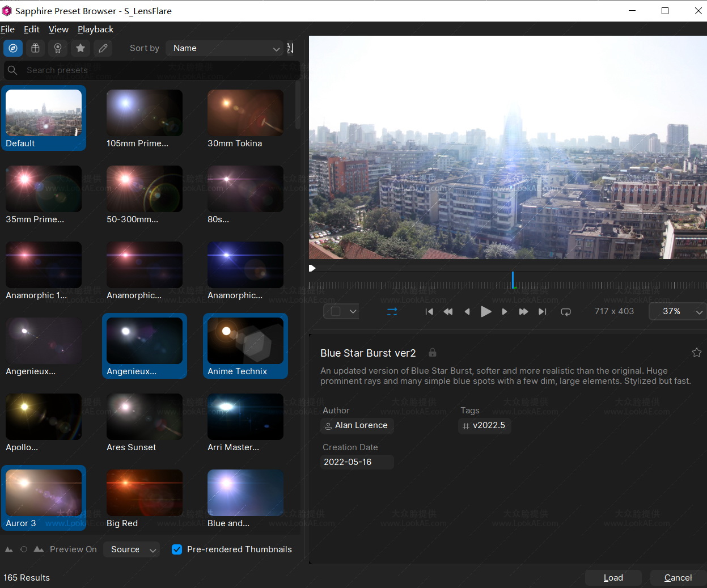Click the rewind double-arrow button
Image resolution: width=707 pixels, height=588 pixels.
(x=448, y=311)
